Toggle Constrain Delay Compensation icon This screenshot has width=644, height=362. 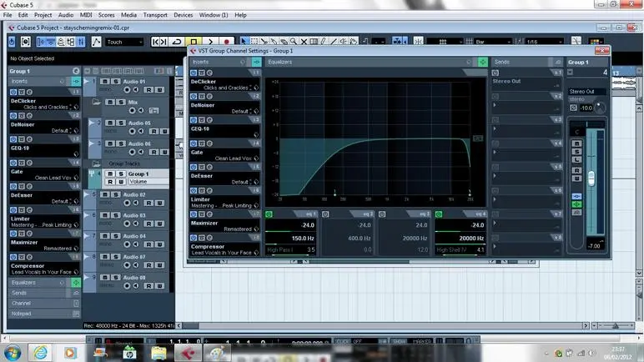(26, 42)
